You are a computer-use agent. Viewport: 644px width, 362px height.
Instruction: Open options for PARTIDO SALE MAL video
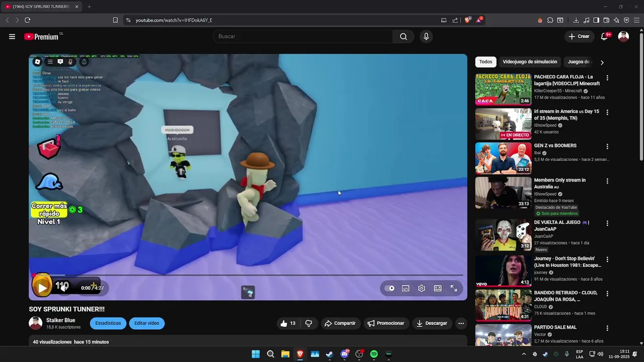[x=607, y=328]
